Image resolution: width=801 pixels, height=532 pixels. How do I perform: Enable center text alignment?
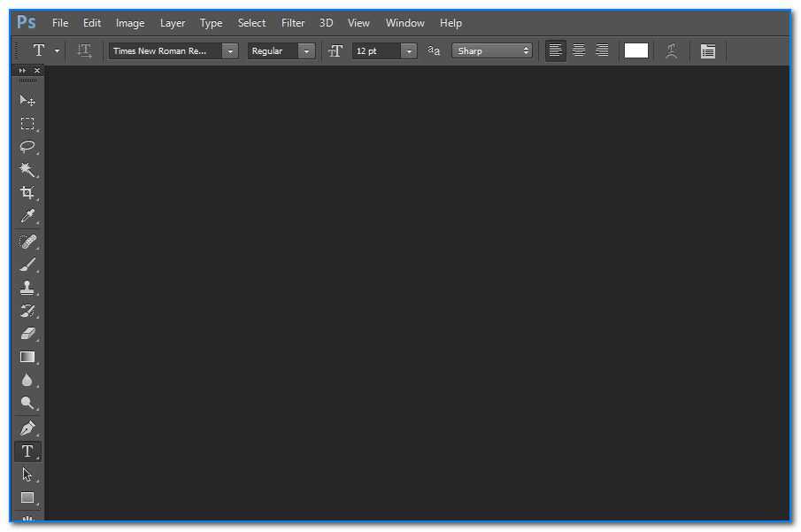pos(579,50)
